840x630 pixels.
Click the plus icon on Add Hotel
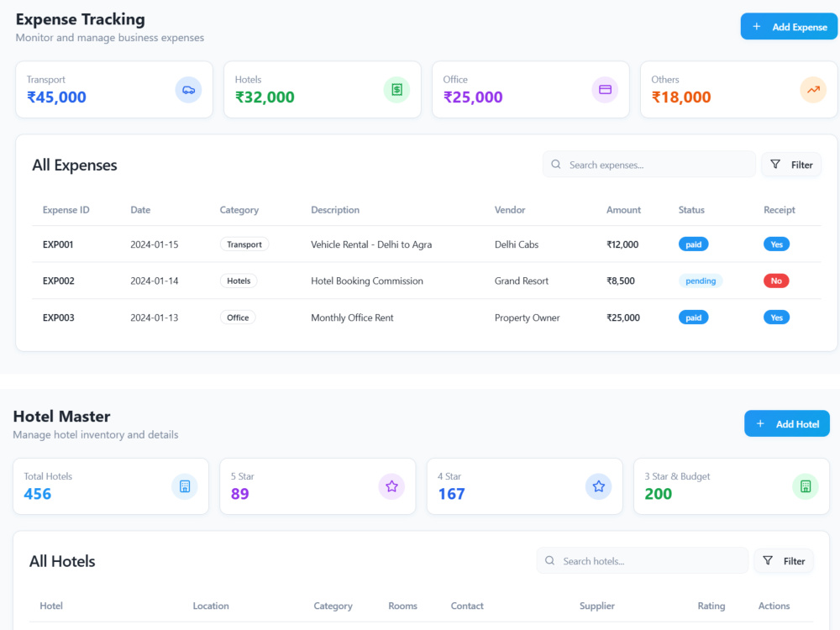tap(760, 423)
